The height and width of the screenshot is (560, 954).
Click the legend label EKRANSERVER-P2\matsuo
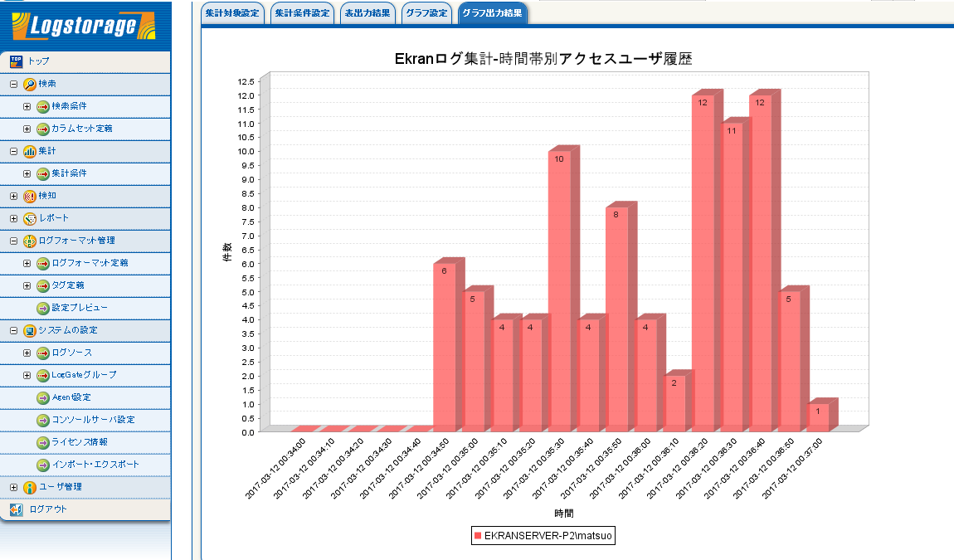548,536
